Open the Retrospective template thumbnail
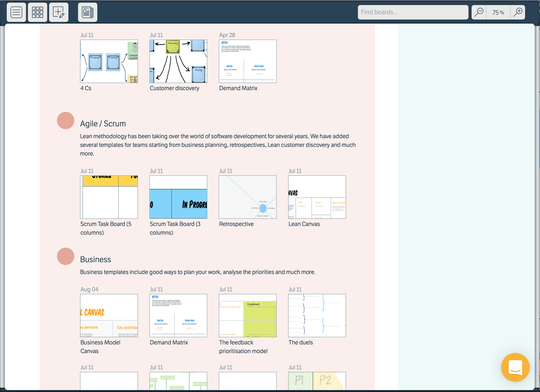The image size is (540, 392). click(x=248, y=197)
